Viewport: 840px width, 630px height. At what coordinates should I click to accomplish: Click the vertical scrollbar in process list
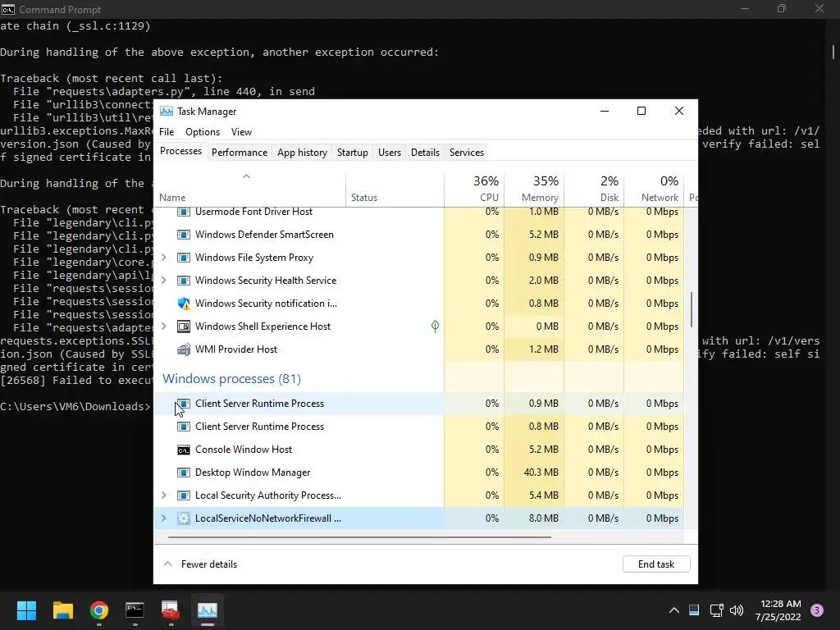tap(691, 309)
